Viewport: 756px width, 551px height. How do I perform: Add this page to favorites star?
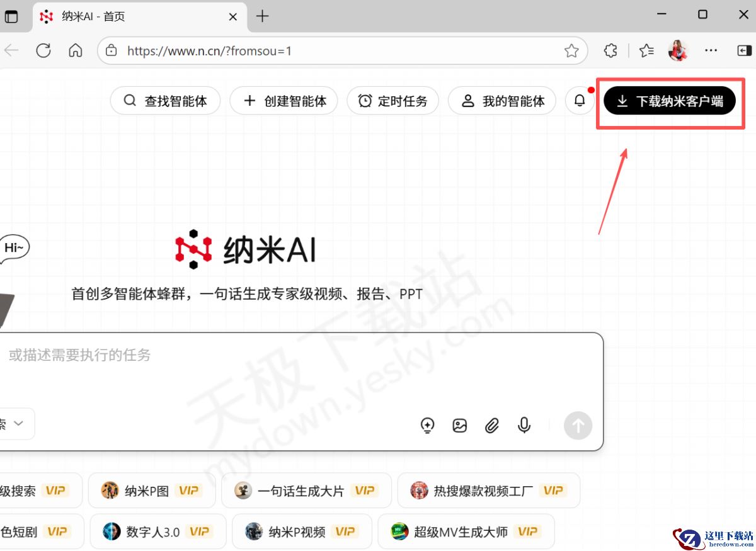point(571,50)
